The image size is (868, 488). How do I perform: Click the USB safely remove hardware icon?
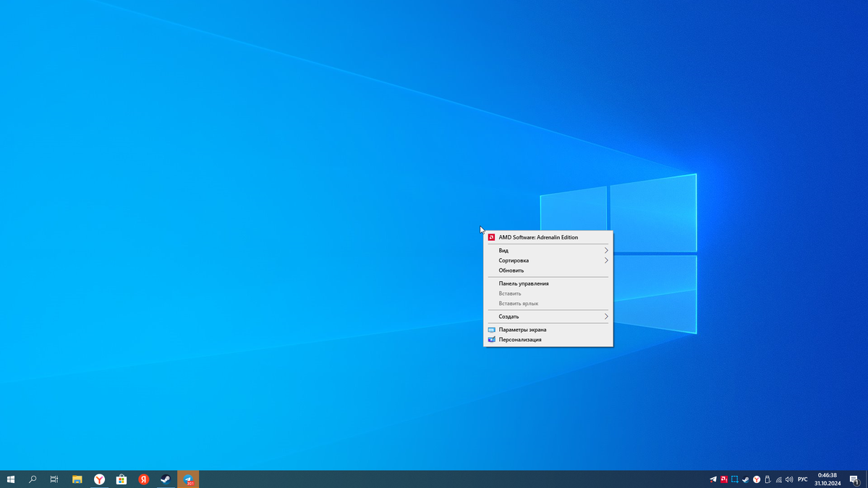tap(767, 479)
